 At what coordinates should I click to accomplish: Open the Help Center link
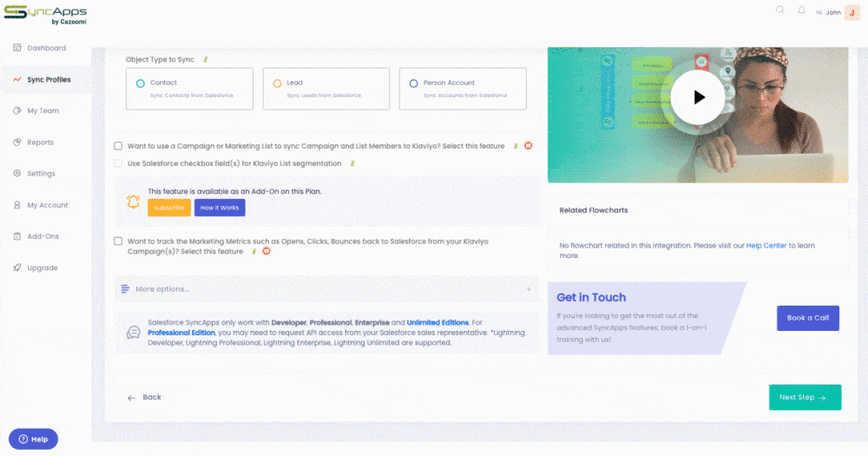pos(766,246)
